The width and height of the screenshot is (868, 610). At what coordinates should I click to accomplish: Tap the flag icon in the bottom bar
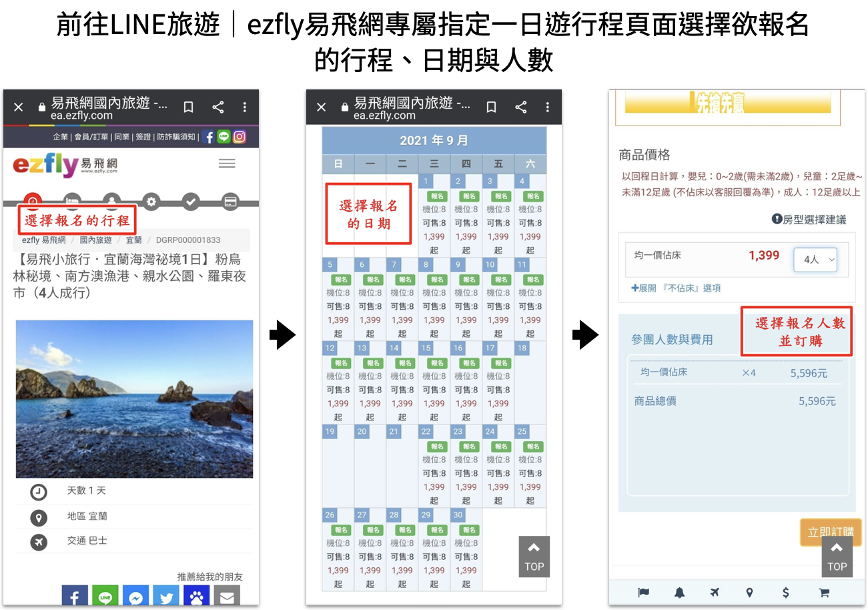point(644,593)
